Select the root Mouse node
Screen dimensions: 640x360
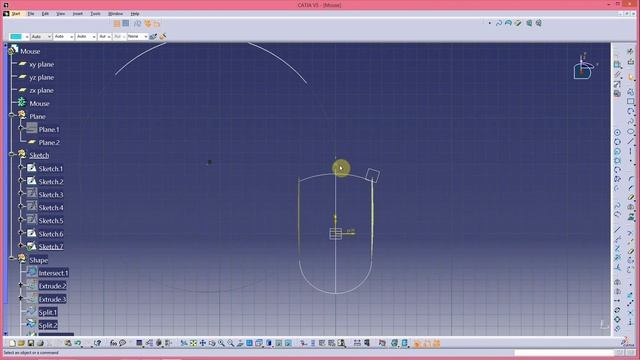click(30, 51)
